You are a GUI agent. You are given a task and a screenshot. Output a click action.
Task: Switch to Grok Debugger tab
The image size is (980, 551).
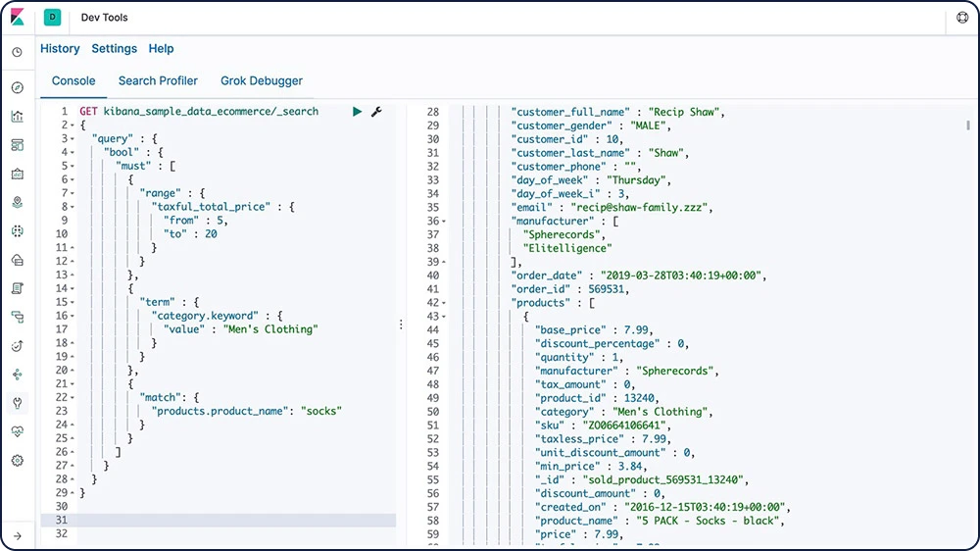pyautogui.click(x=262, y=80)
